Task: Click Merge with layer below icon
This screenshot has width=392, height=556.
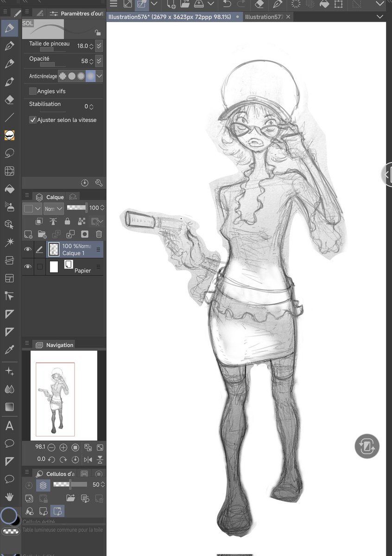Action: [x=70, y=234]
